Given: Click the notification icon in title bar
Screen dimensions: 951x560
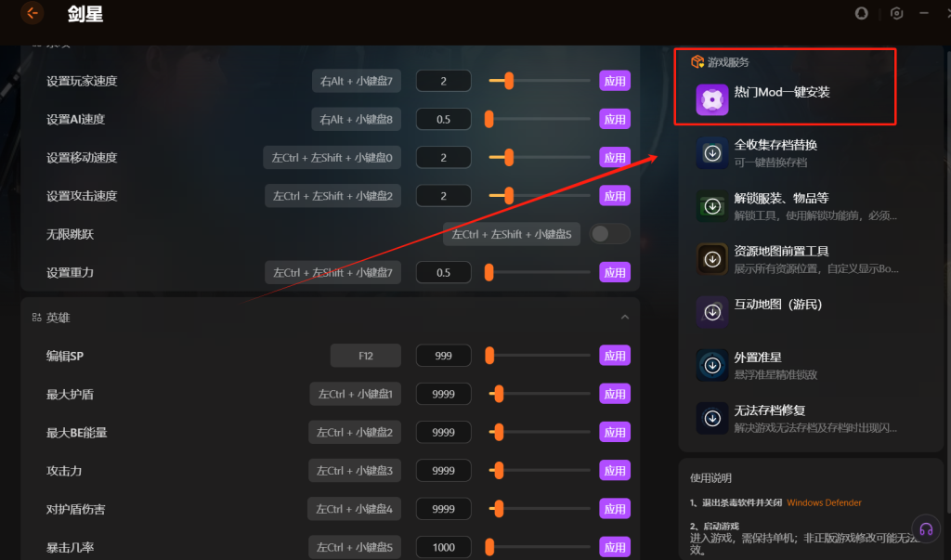Looking at the screenshot, I should point(861,13).
